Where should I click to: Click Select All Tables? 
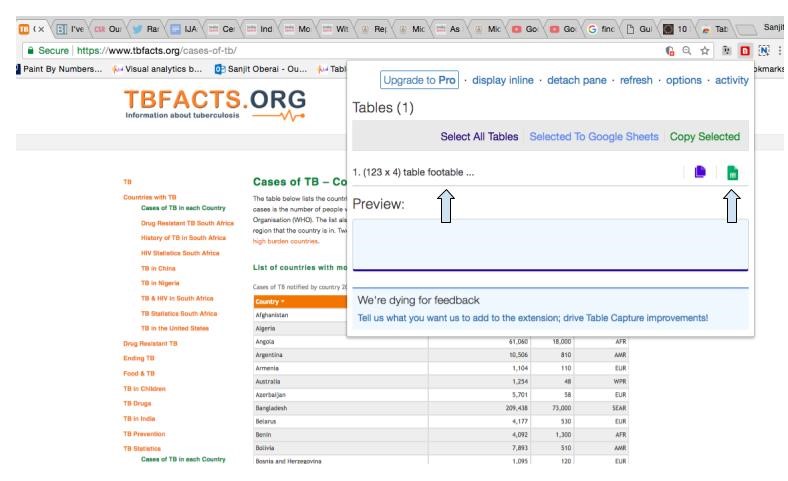click(x=479, y=136)
